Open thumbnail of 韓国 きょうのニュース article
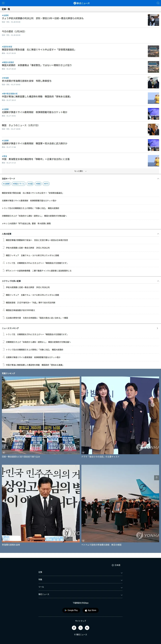161x644 pixels. coord(153,130)
